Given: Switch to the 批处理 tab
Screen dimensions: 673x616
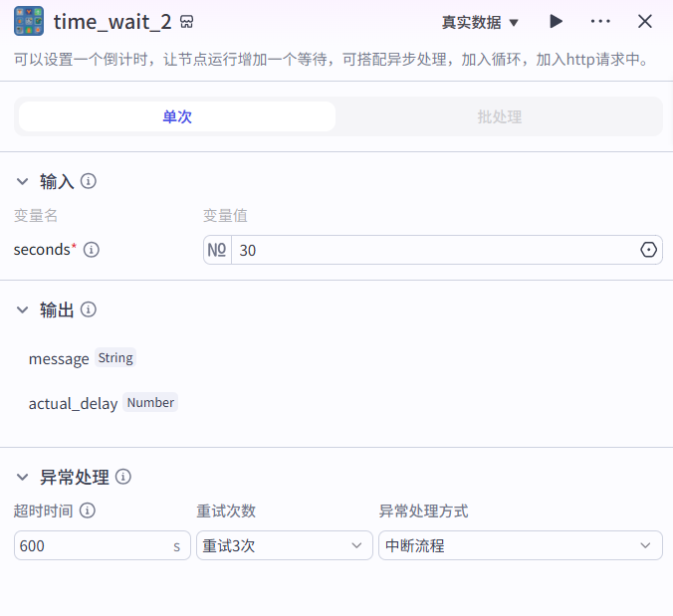Looking at the screenshot, I should point(499,116).
